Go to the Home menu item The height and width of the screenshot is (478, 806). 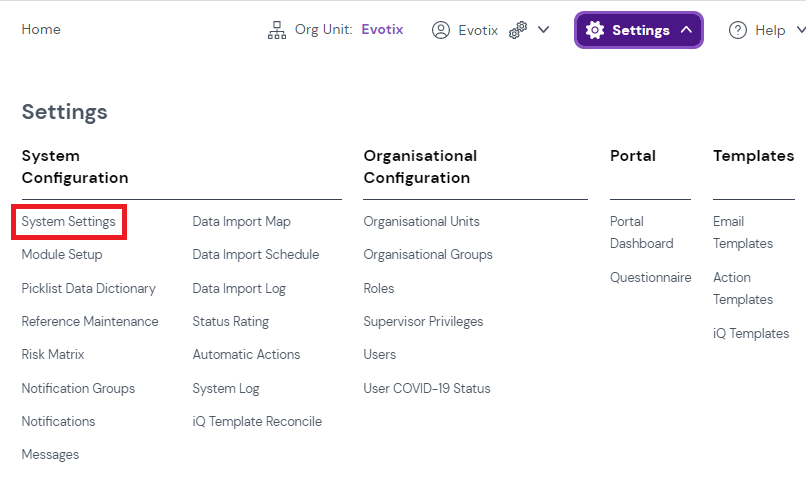[x=41, y=30]
